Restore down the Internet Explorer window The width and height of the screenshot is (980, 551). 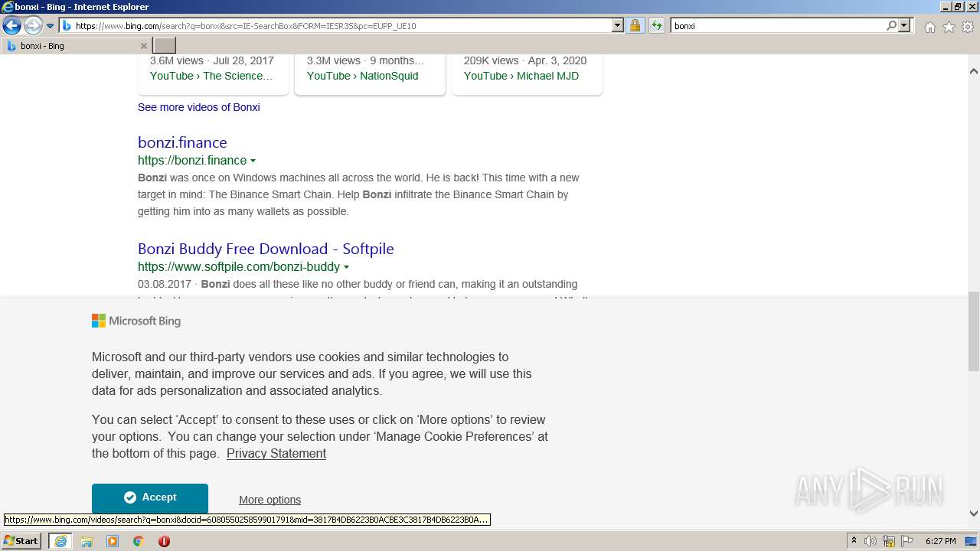(x=958, y=7)
